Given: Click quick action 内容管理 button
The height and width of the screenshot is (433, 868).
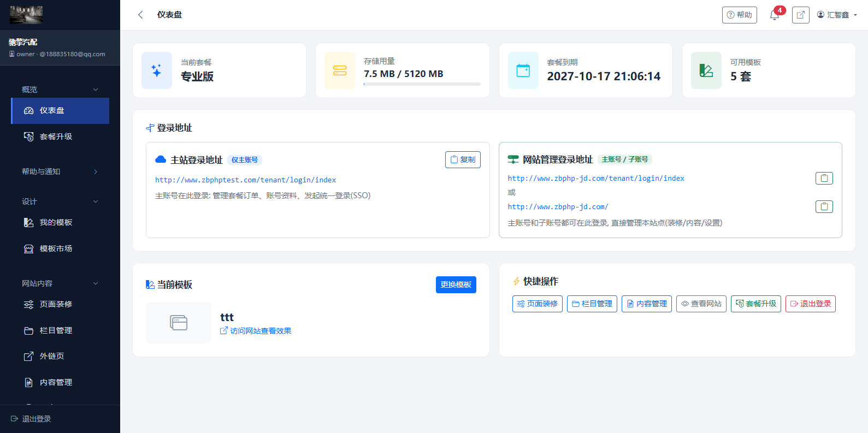Looking at the screenshot, I should 647,304.
